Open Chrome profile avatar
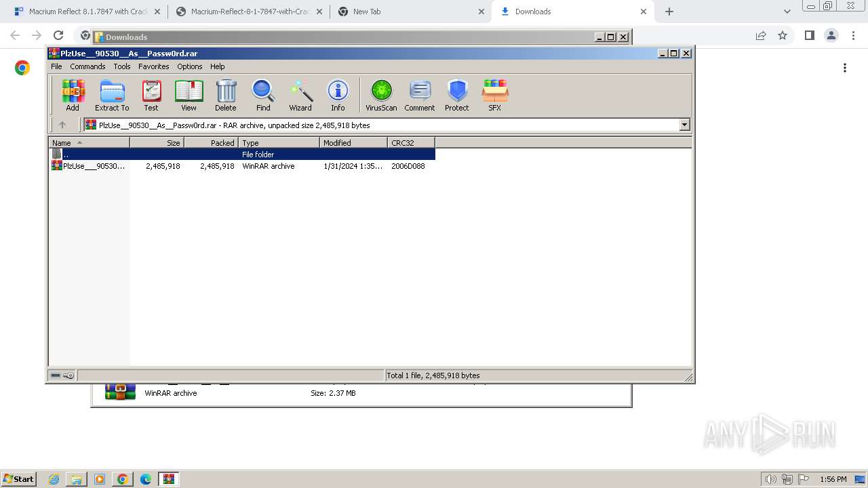This screenshot has width=868, height=488. (x=831, y=35)
